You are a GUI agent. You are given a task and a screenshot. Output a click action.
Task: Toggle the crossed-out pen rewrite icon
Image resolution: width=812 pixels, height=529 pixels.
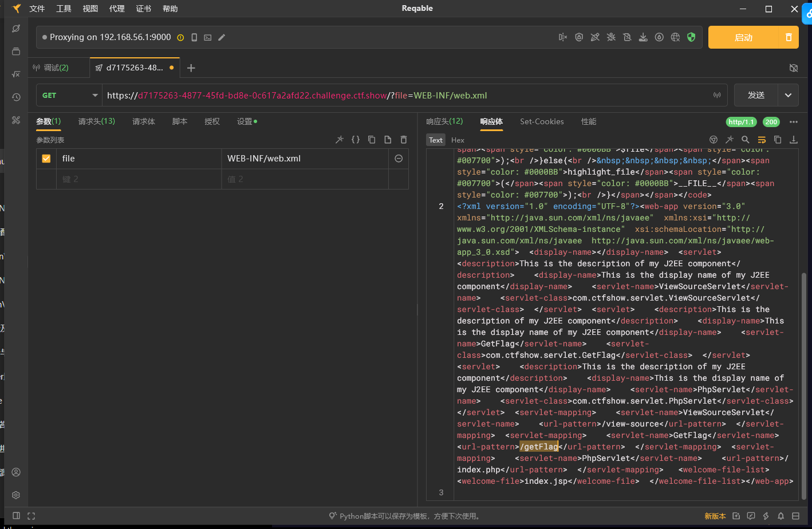click(x=595, y=37)
